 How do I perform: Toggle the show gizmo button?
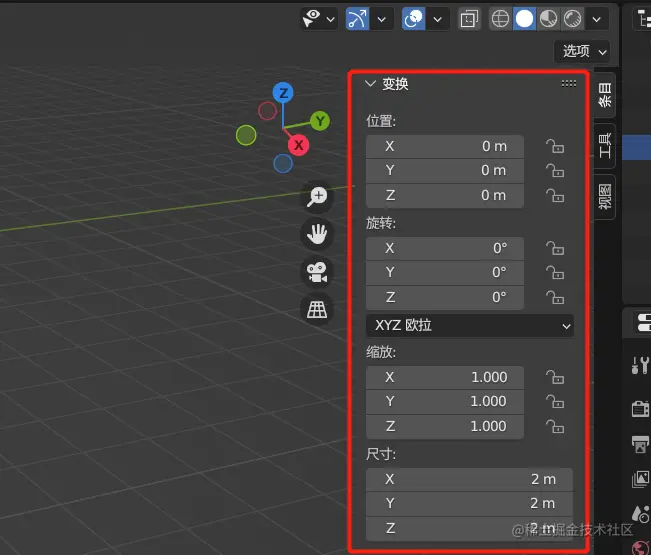pyautogui.click(x=357, y=19)
